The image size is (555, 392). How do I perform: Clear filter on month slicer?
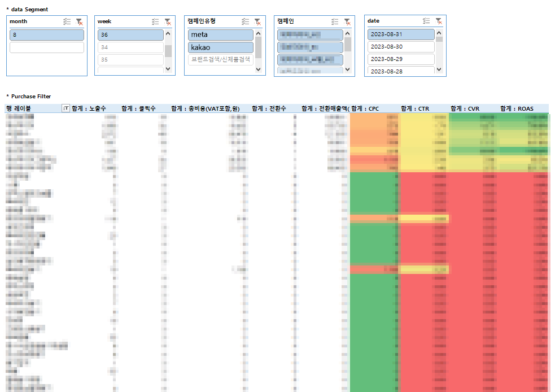coord(80,21)
